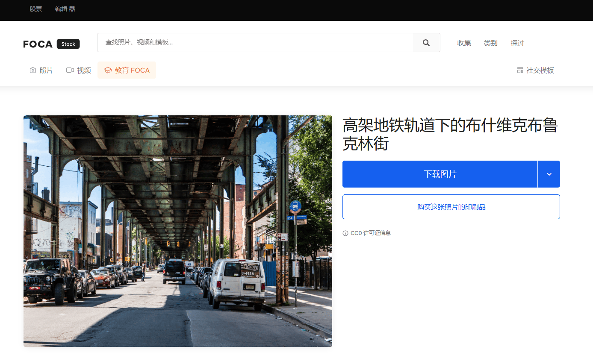The width and height of the screenshot is (593, 364).
Task: Expand the download options dropdown arrow
Action: (549, 174)
